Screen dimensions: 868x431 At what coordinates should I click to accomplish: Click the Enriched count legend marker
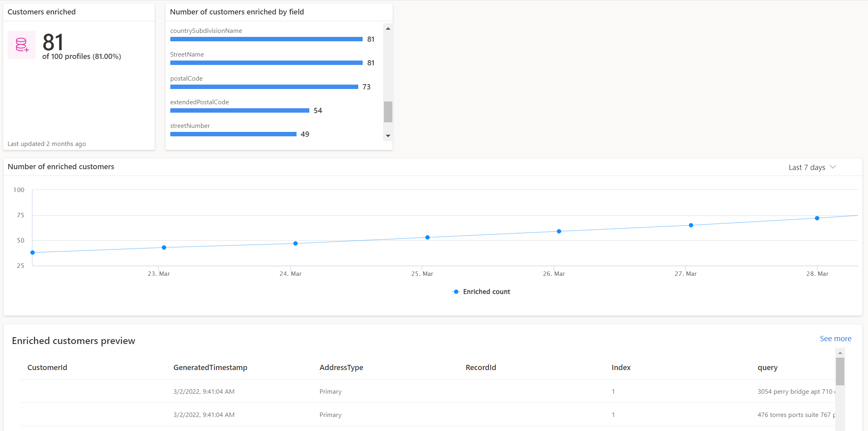point(456,291)
